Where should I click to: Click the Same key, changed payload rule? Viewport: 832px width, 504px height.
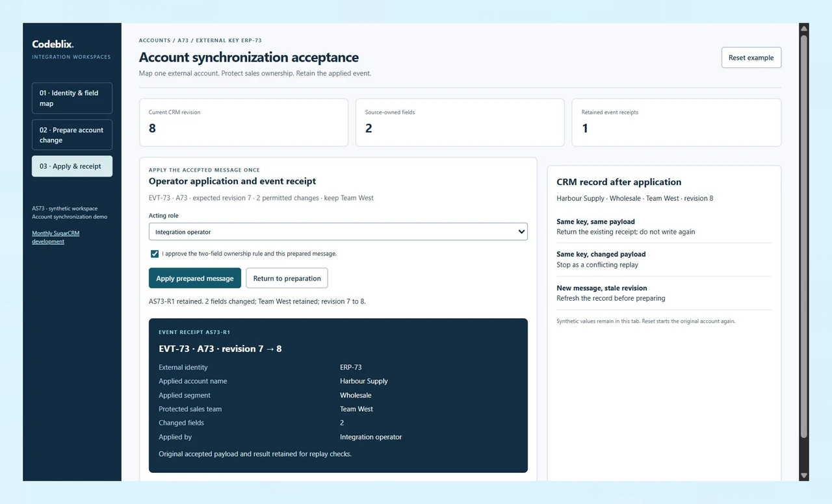click(664, 259)
